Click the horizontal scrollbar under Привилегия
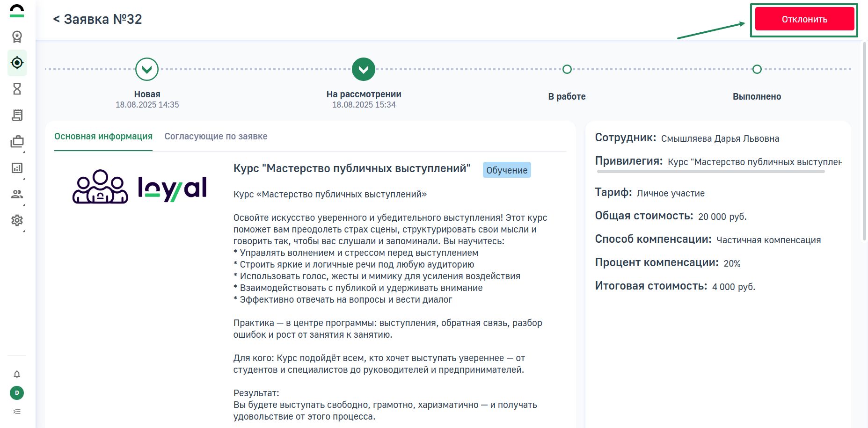The width and height of the screenshot is (868, 428). pos(710,172)
